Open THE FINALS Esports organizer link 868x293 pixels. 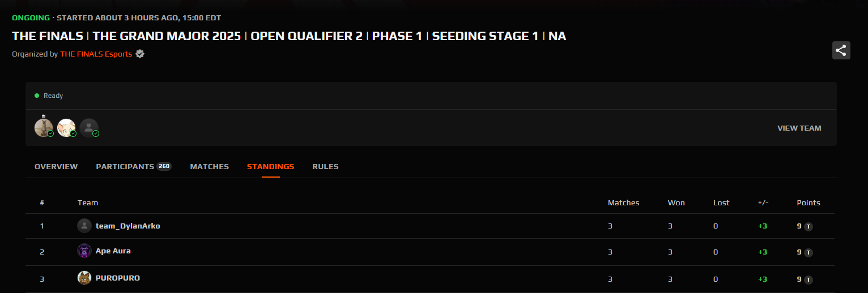(x=96, y=54)
